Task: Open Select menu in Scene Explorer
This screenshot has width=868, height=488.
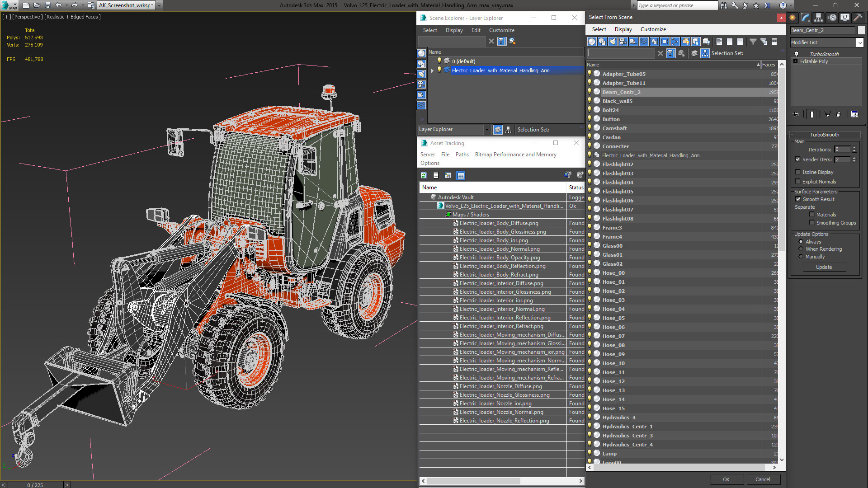Action: [430, 30]
